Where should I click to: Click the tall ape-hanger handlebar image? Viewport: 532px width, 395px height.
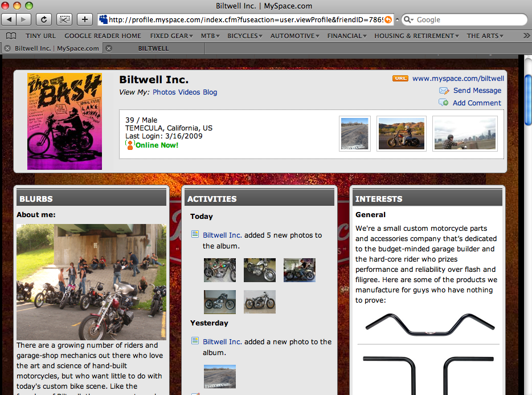[x=428, y=375]
